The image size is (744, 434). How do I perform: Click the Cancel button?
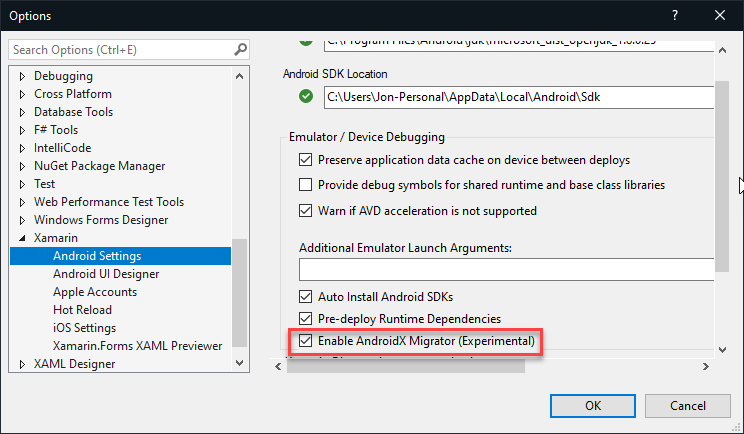(687, 406)
